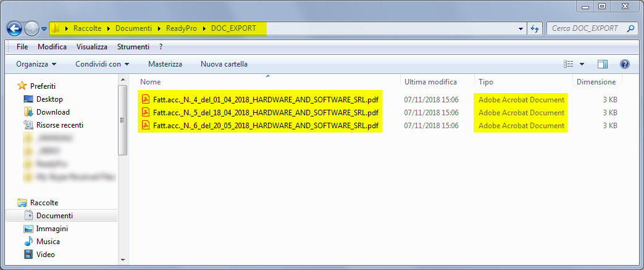Expand the arrow after Documenti breadcrumb
The image size is (644, 270).
(x=159, y=29)
